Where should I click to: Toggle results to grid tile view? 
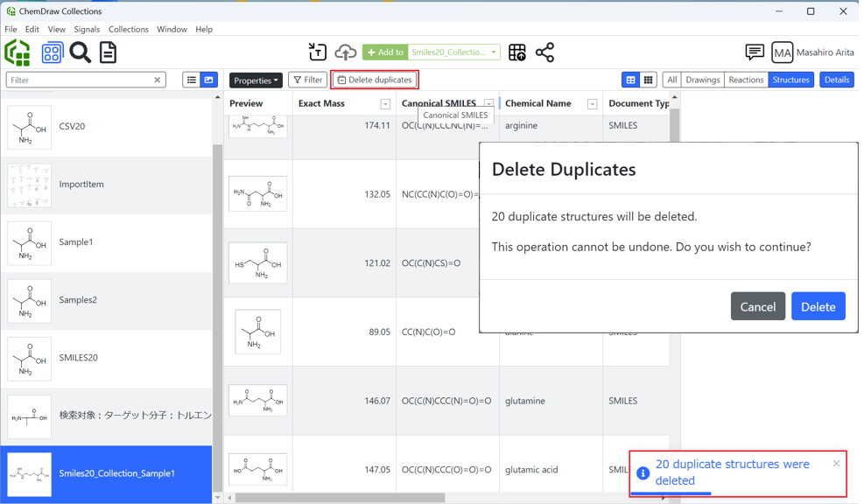[649, 80]
